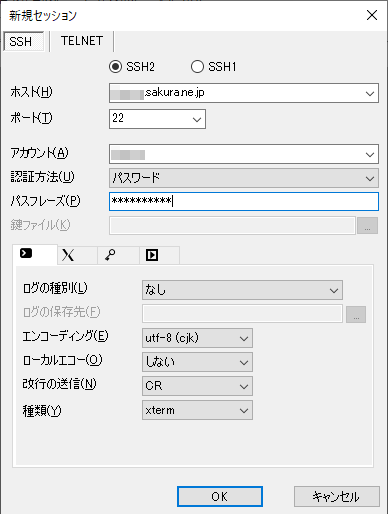This screenshot has width=388, height=514.
Task: Open the authentication method (認証方法) dropdown
Action: [244, 178]
